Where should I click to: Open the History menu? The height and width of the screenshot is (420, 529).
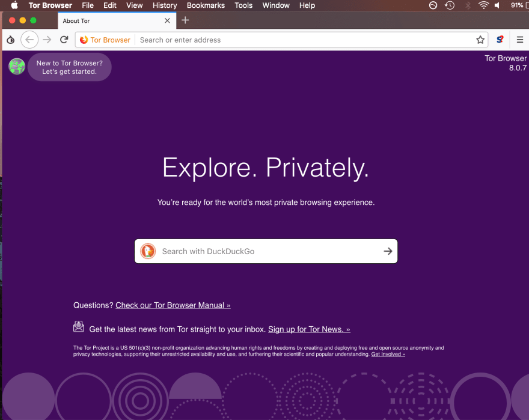[165, 5]
